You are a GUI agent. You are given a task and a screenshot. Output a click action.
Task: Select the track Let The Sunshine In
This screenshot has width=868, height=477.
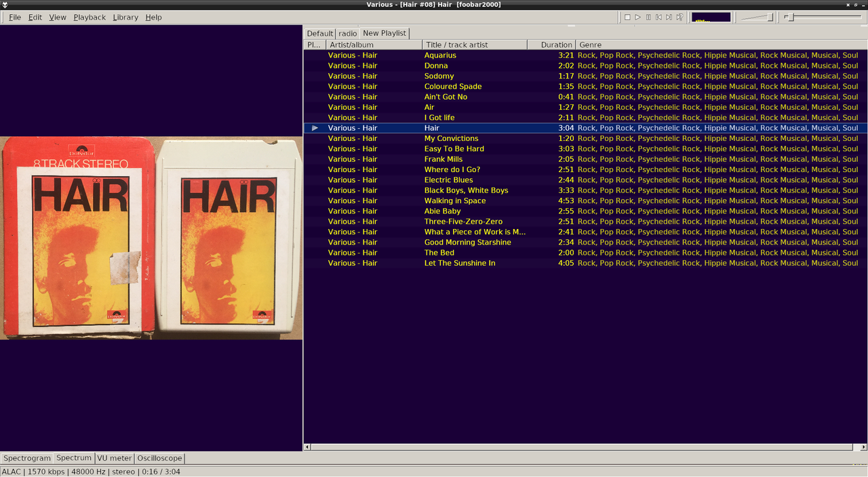(x=585, y=263)
